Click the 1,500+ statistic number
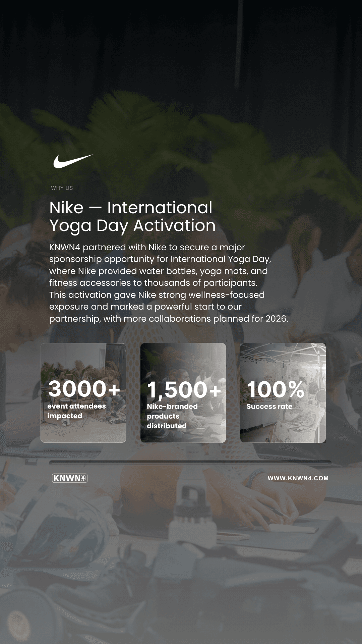This screenshot has width=362, height=644. (x=184, y=390)
